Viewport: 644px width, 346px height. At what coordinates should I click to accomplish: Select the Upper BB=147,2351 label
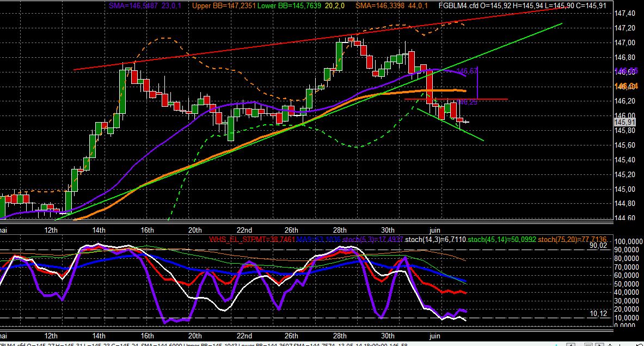click(224, 6)
